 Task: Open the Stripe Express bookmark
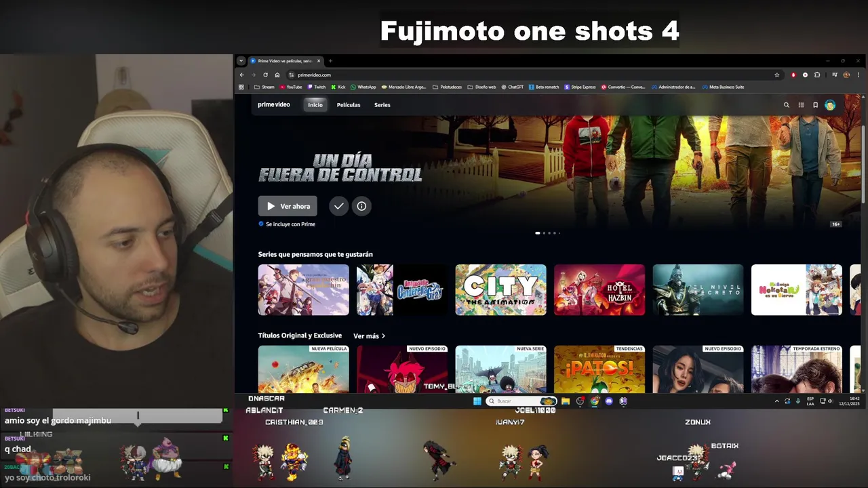(580, 87)
